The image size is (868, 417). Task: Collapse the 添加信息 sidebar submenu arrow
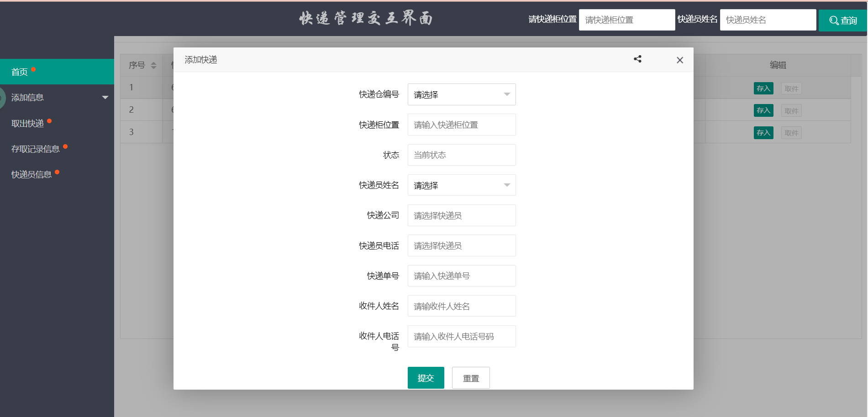point(105,97)
